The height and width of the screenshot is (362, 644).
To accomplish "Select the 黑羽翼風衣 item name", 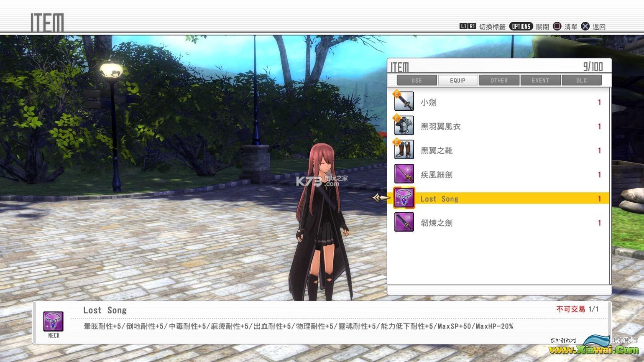I will tap(441, 126).
